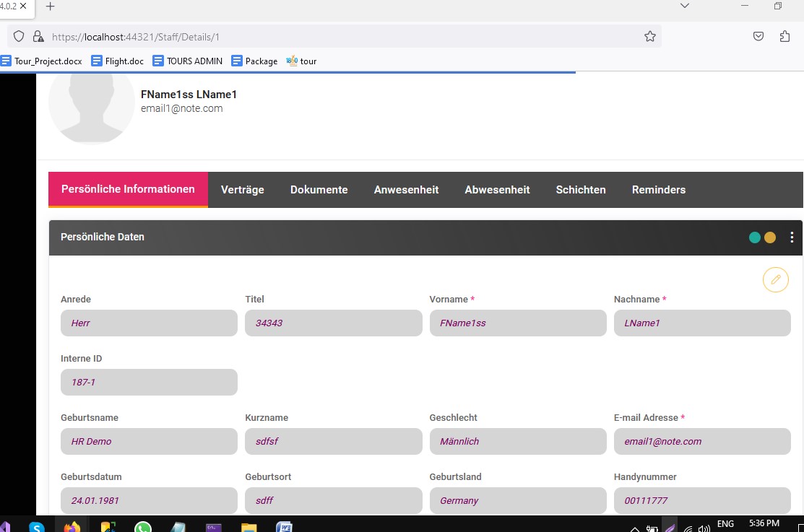Close the current browser tab
This screenshot has height=532, width=804.
tap(23, 6)
